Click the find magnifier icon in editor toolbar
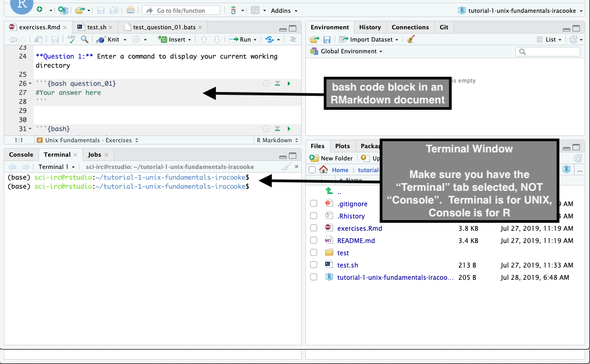The width and height of the screenshot is (590, 364). click(x=85, y=39)
